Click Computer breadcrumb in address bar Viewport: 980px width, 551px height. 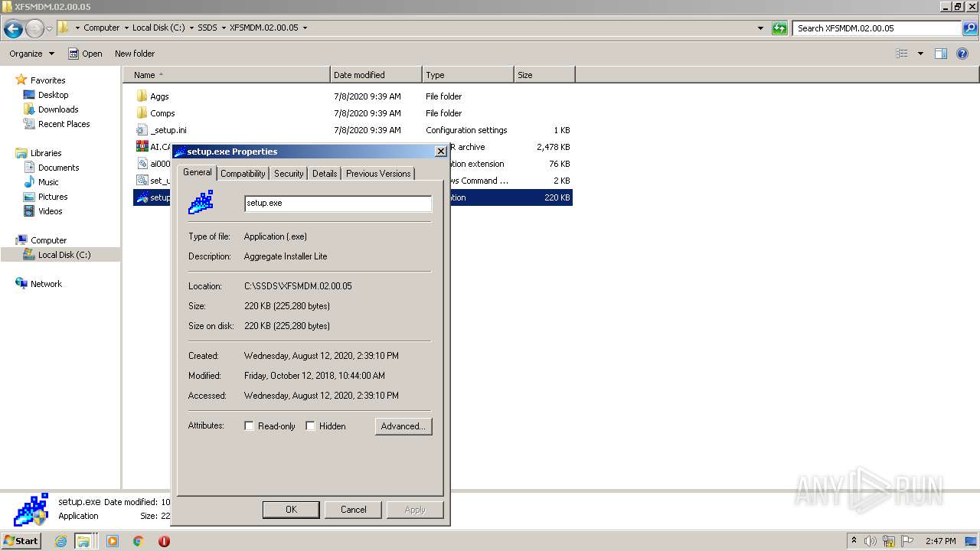pos(102,28)
